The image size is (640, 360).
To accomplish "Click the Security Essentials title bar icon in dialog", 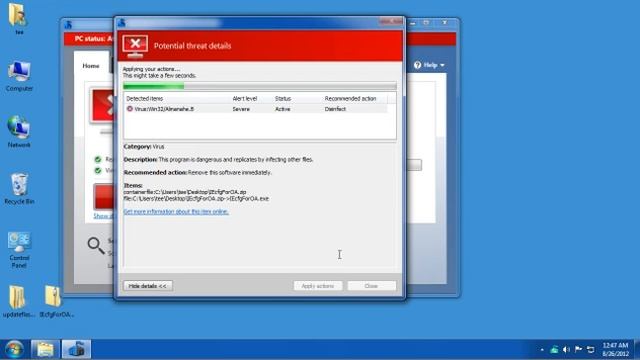I will point(122,23).
